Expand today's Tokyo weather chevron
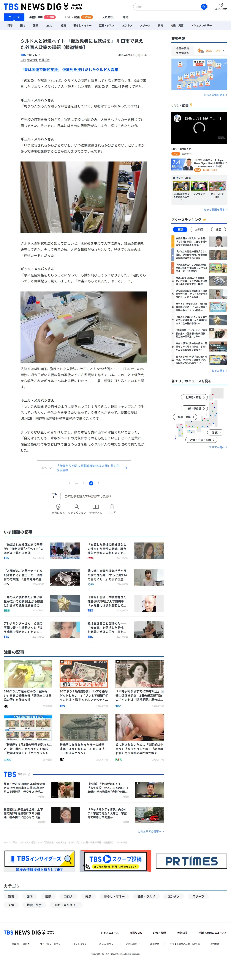Viewport: 231px width, 980px height. 223,51
